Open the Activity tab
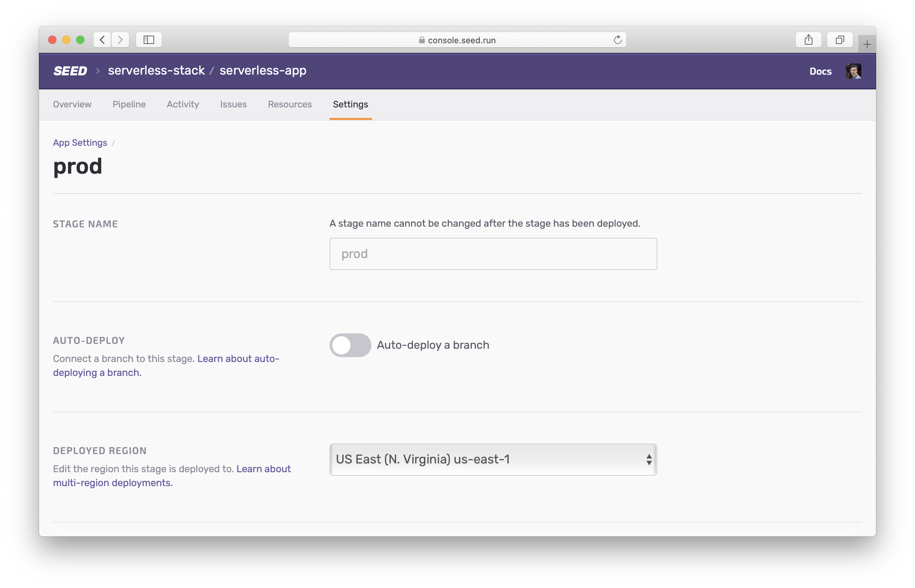915x588 pixels. pos(183,104)
